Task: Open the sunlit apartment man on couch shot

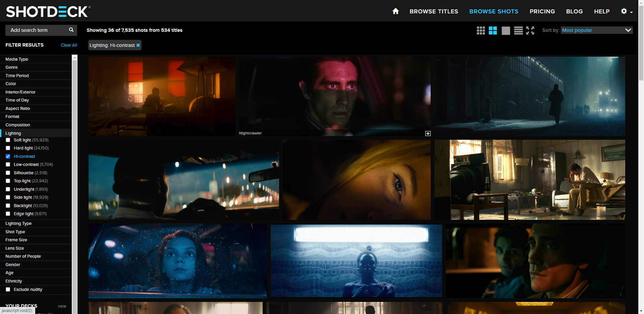Action: [530, 180]
